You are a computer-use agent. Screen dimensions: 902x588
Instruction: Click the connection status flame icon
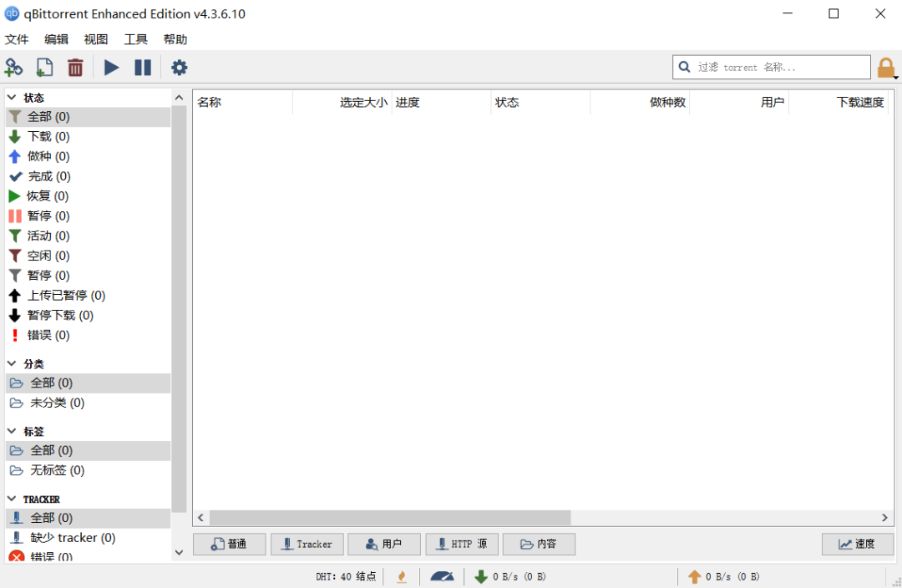402,576
